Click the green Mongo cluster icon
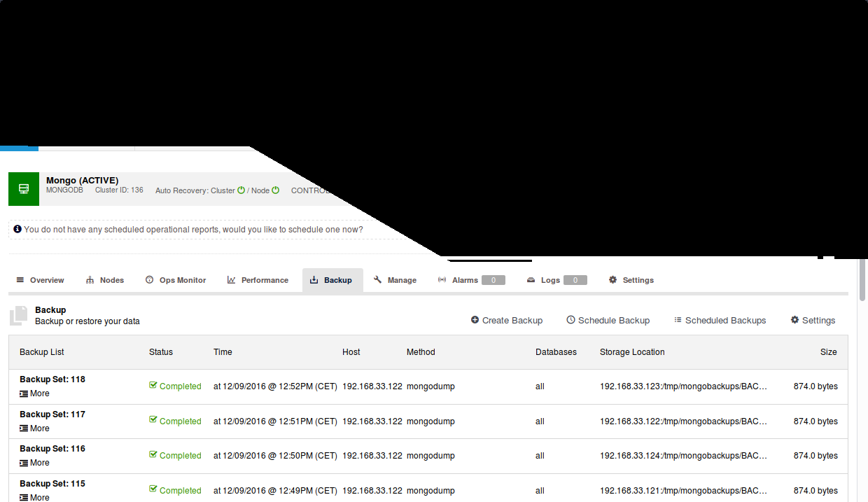Screen dimensions: 868x502 click(24, 189)
